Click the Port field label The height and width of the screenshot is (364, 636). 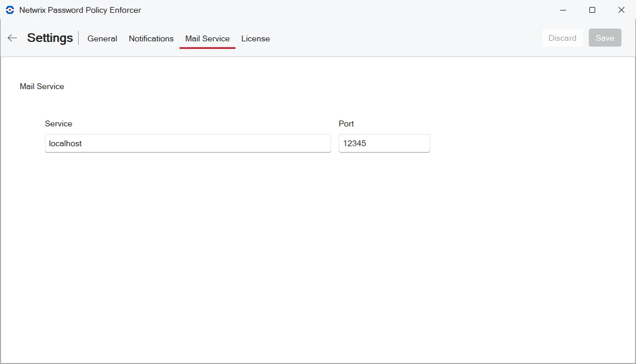pyautogui.click(x=346, y=123)
